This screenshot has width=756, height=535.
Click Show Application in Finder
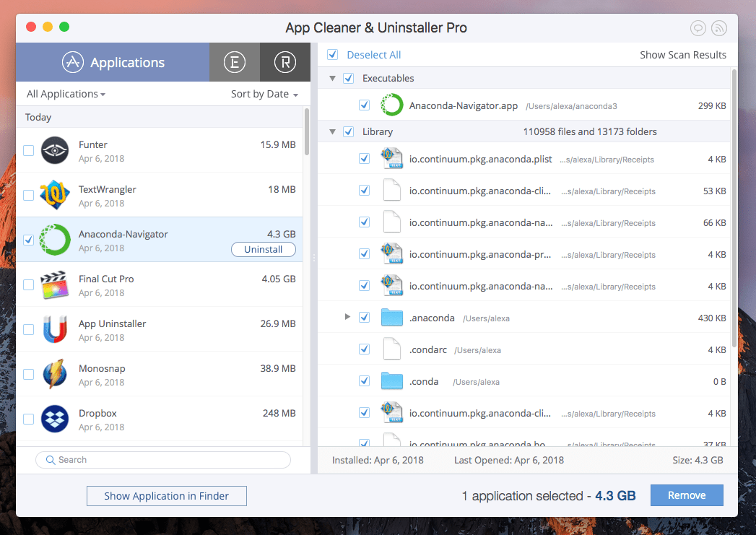(x=166, y=496)
